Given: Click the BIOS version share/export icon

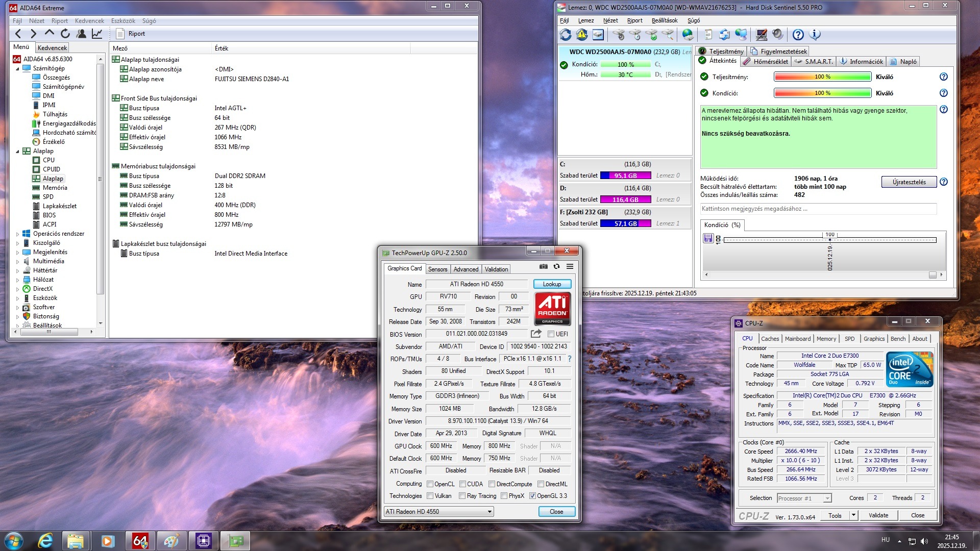Looking at the screenshot, I should [x=536, y=334].
